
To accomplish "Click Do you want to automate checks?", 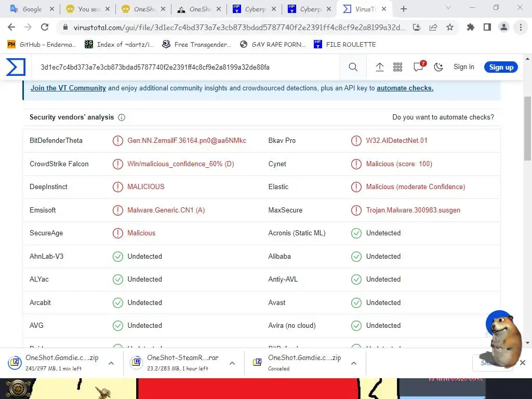I will click(443, 117).
